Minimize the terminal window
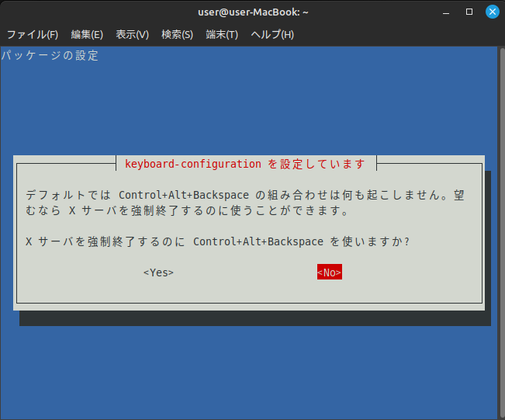Image resolution: width=505 pixels, height=420 pixels. click(446, 12)
